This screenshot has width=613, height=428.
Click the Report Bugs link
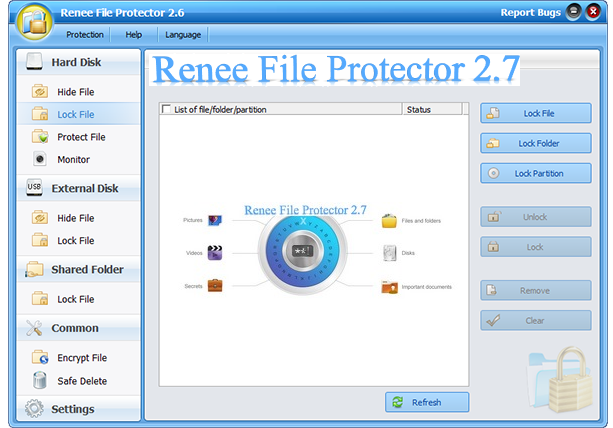click(531, 13)
